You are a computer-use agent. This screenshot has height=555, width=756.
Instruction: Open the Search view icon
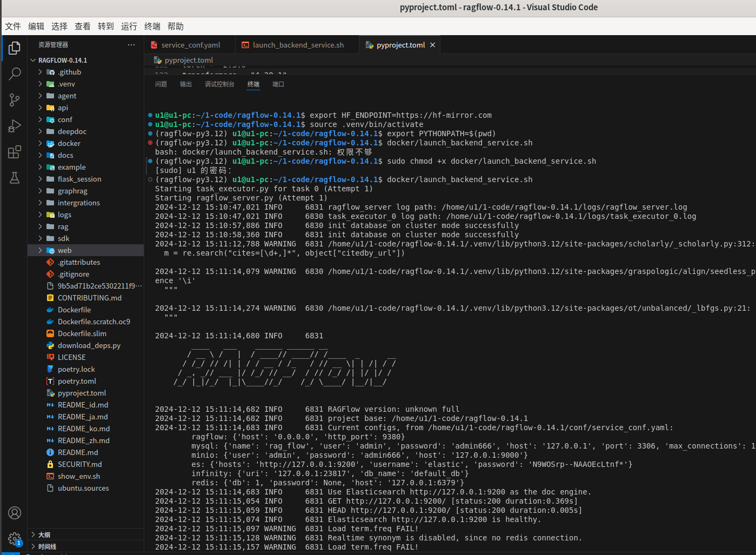pos(15,73)
